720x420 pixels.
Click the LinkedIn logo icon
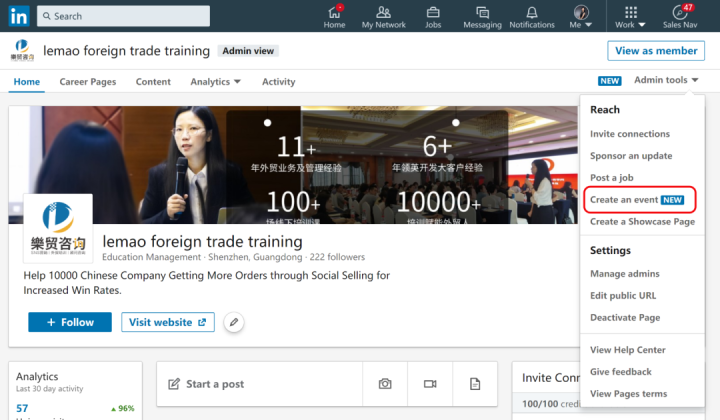coord(19,16)
